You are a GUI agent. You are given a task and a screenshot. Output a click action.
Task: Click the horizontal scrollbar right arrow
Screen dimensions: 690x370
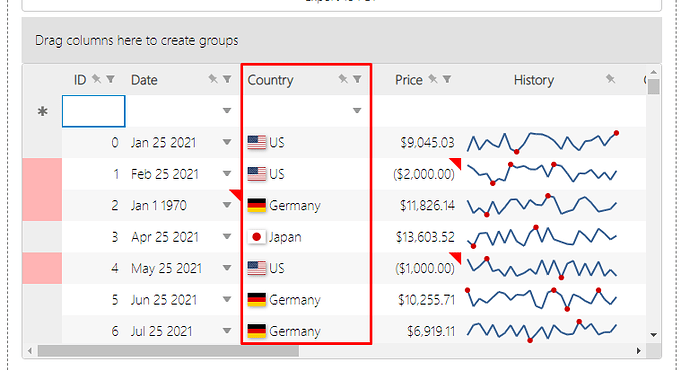coord(639,351)
